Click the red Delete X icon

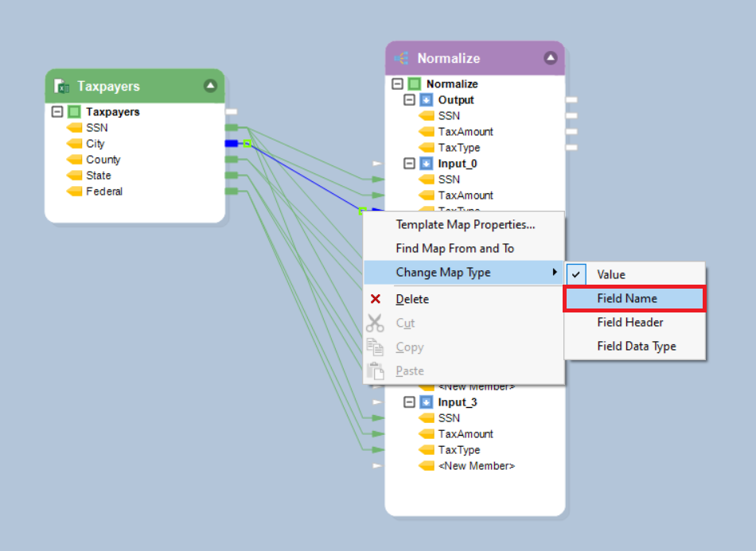[376, 299]
